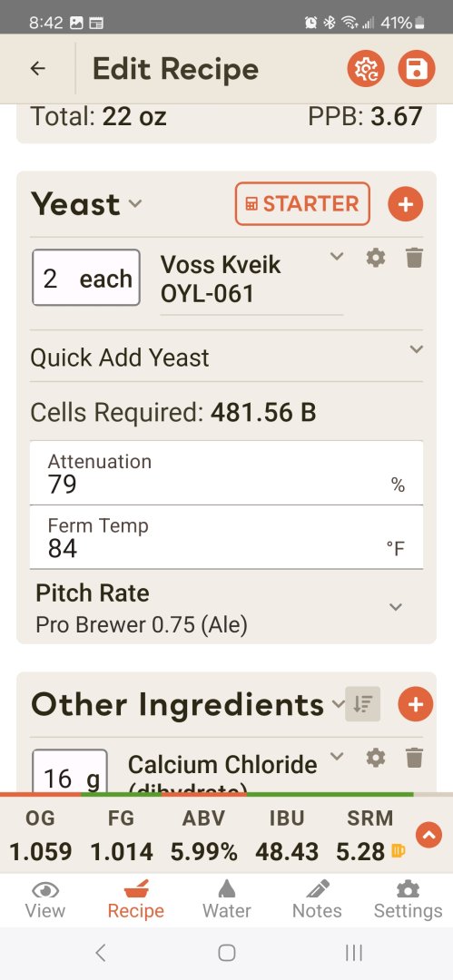The height and width of the screenshot is (980, 453).
Task: Tap the save recipe floppy disk icon
Action: pos(416,69)
